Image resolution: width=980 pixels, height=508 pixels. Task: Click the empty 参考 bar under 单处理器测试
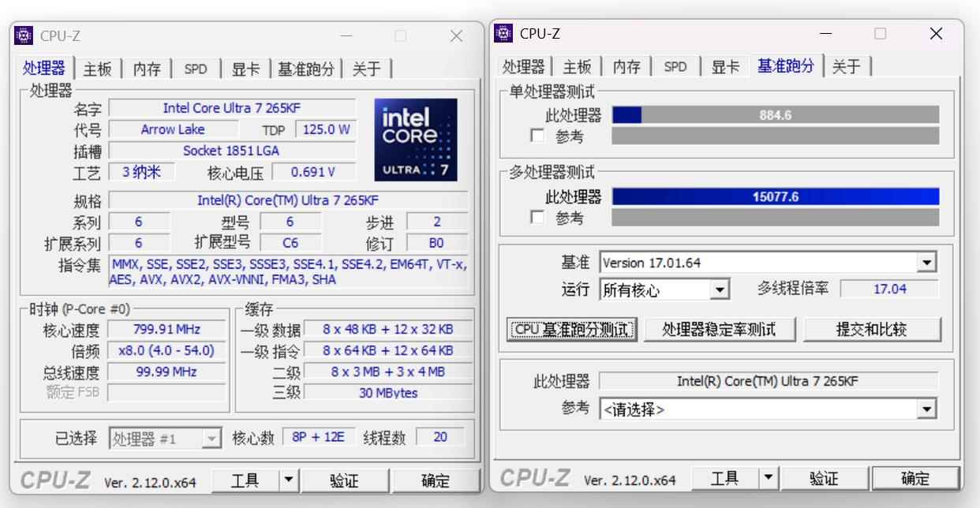pos(776,136)
